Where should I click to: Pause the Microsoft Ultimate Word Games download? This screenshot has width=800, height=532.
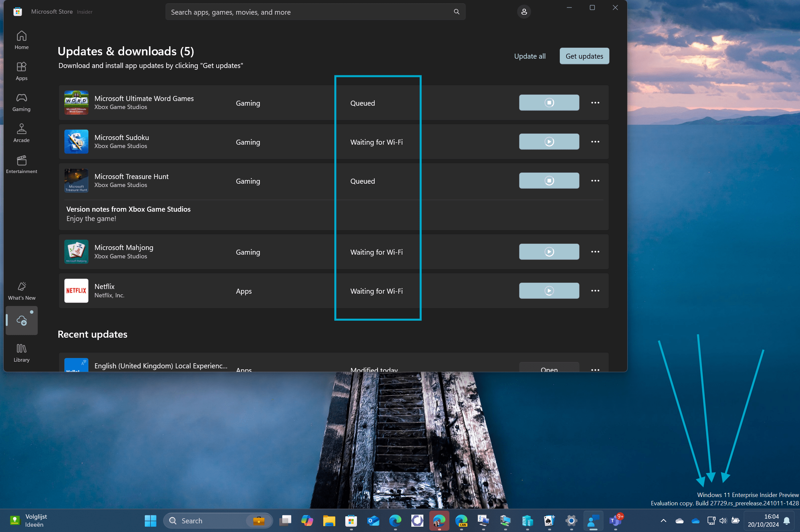point(549,102)
